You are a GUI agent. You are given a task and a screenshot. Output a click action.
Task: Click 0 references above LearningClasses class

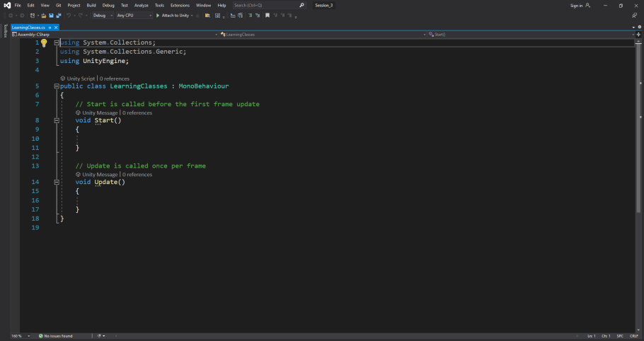(114, 79)
